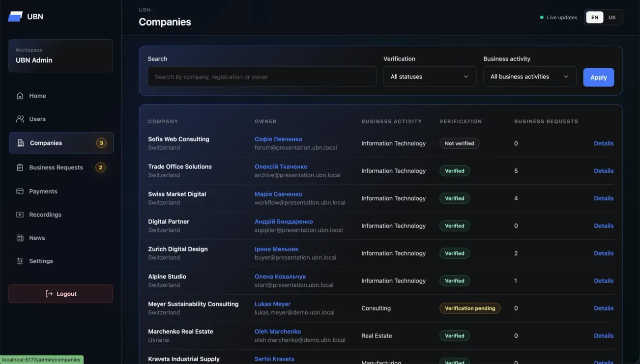This screenshot has height=364, width=640.
Task: Open the News section
Action: [x=61, y=238]
